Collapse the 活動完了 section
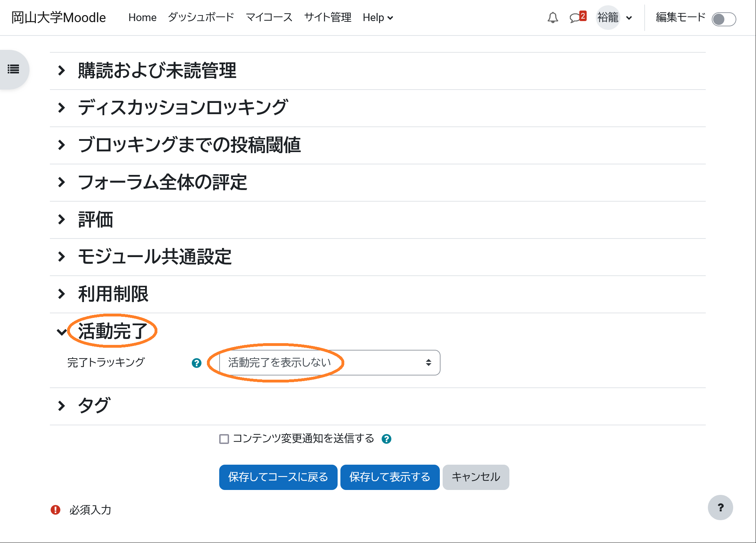The width and height of the screenshot is (756, 543). [x=61, y=332]
